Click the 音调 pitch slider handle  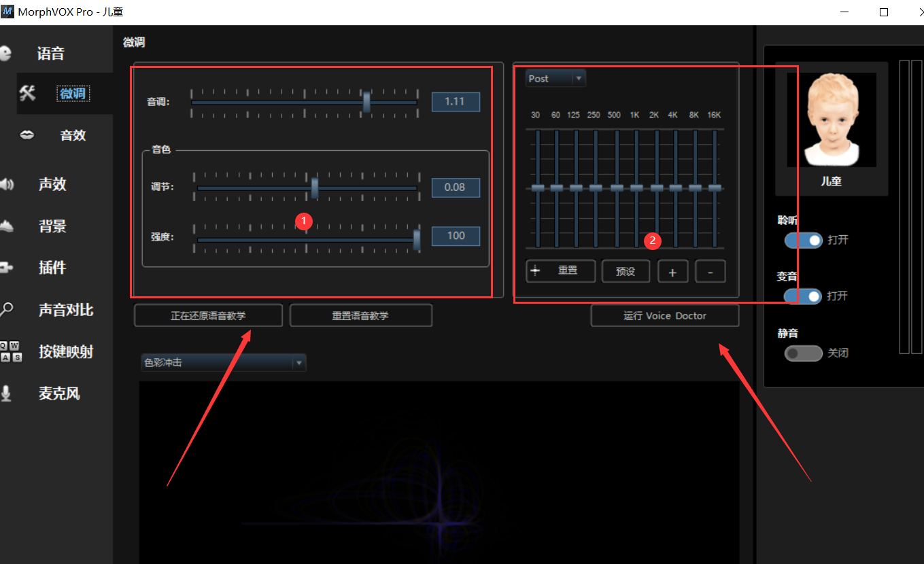click(x=366, y=102)
